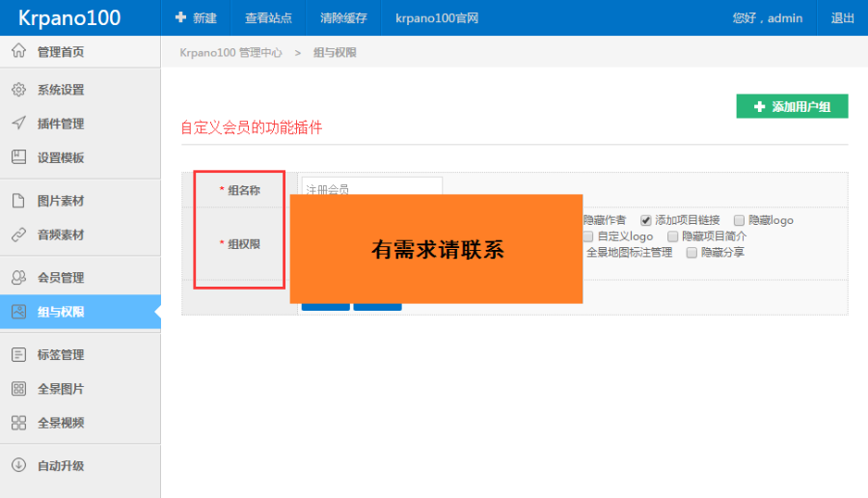This screenshot has width=868, height=498.
Task: Open 音频素材 sidebar entry
Action: pyautogui.click(x=80, y=235)
